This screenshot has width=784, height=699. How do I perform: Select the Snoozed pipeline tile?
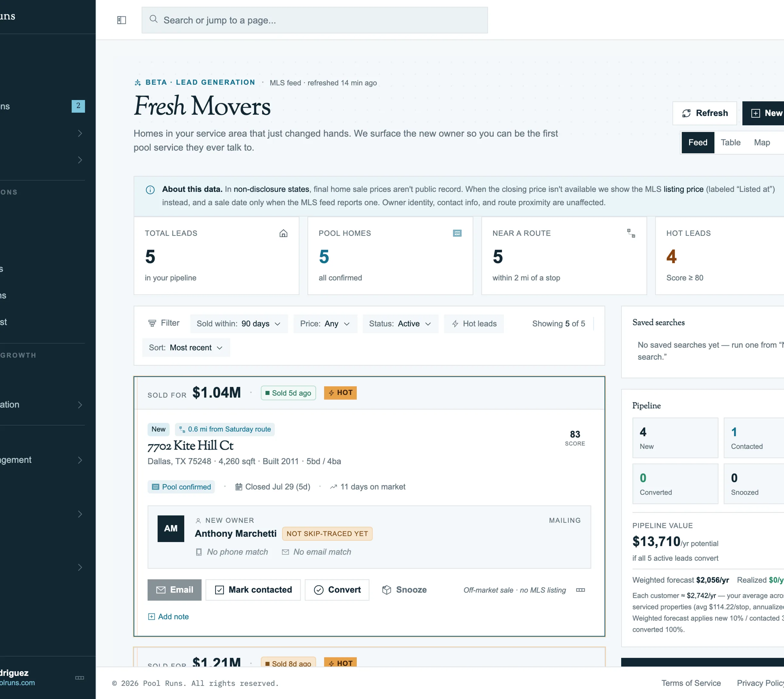(x=754, y=484)
